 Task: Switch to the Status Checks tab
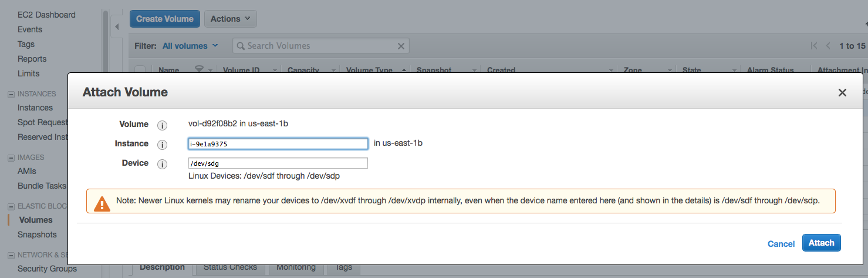pos(230,267)
